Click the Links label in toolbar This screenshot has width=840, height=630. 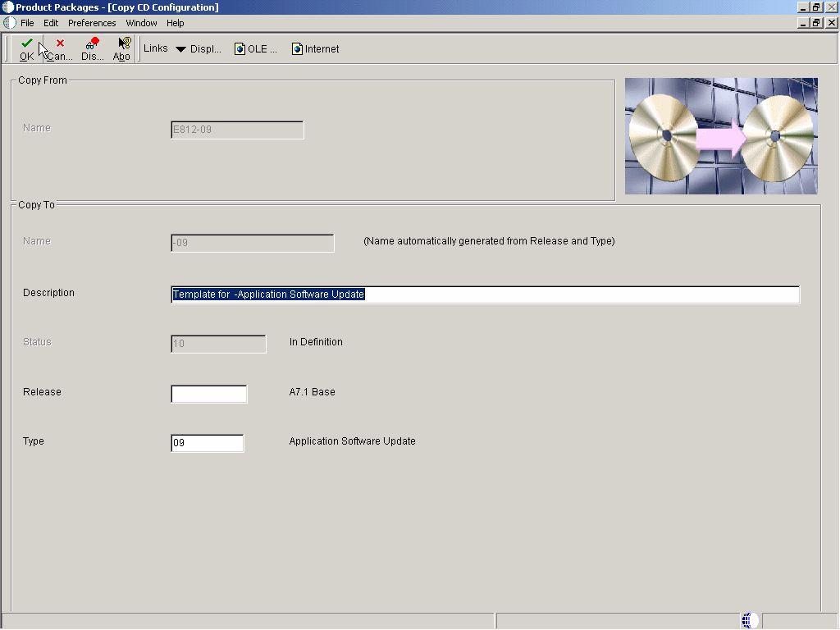[x=155, y=48]
